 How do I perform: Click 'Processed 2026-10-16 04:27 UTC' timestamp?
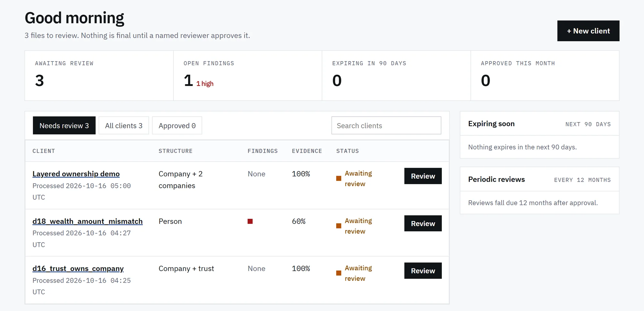point(81,239)
